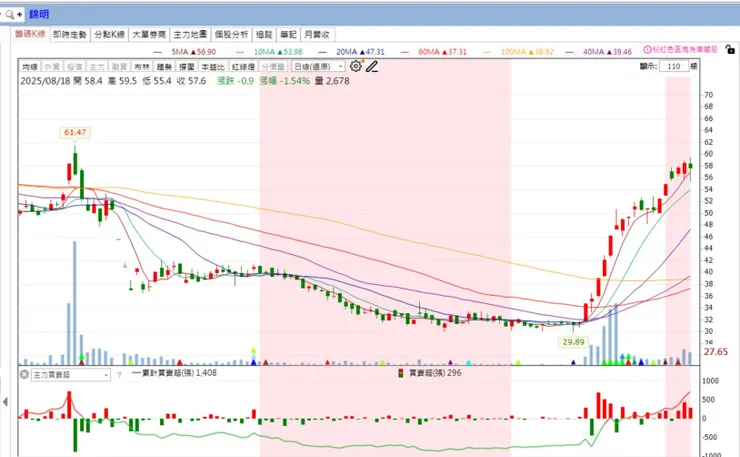Open the 分點K線 tab
740x457 pixels.
point(109,34)
